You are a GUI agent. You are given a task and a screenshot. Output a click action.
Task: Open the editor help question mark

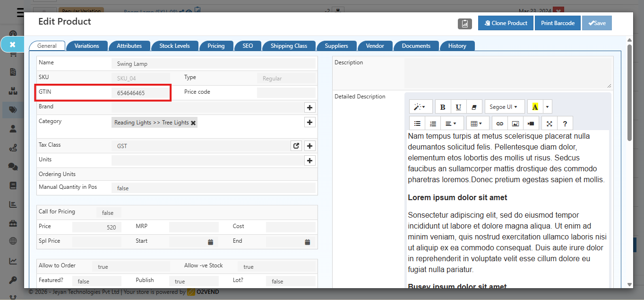pos(565,124)
